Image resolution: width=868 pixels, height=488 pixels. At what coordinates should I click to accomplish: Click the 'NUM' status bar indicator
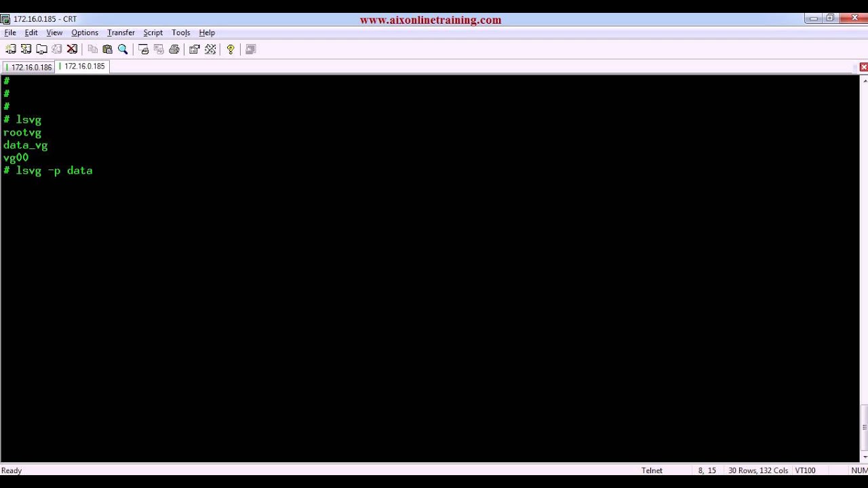tap(859, 470)
